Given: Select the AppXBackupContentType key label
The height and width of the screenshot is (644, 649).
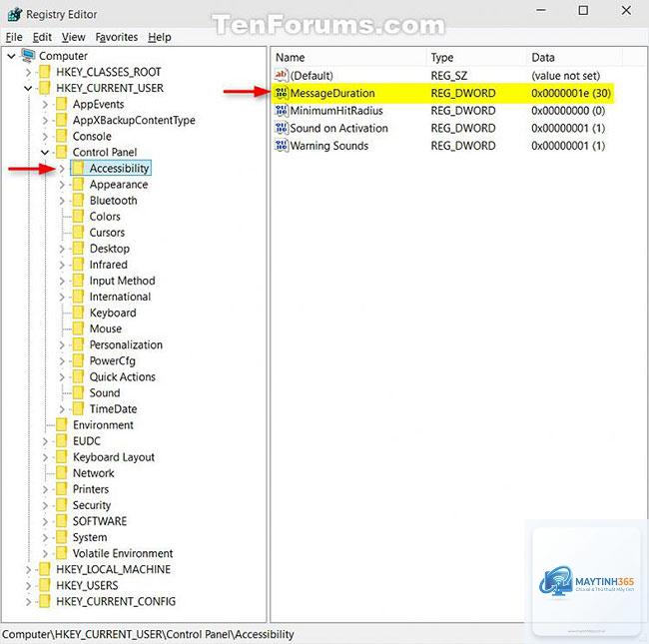Looking at the screenshot, I should tap(134, 121).
